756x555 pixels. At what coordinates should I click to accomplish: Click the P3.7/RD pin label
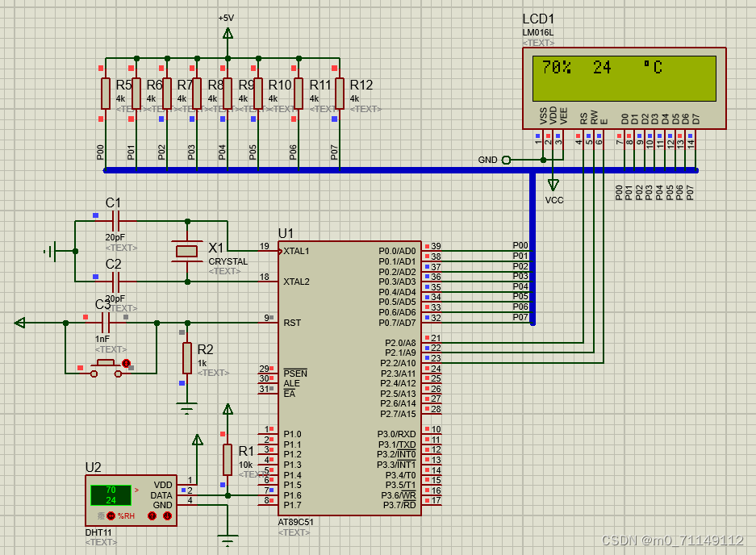pyautogui.click(x=399, y=505)
